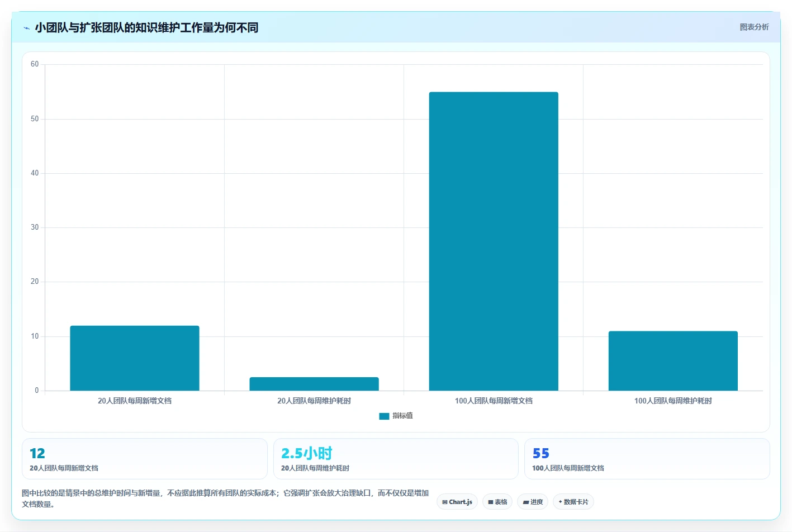Click the 表格 tag chip
This screenshot has height=532, width=792.
(497, 502)
